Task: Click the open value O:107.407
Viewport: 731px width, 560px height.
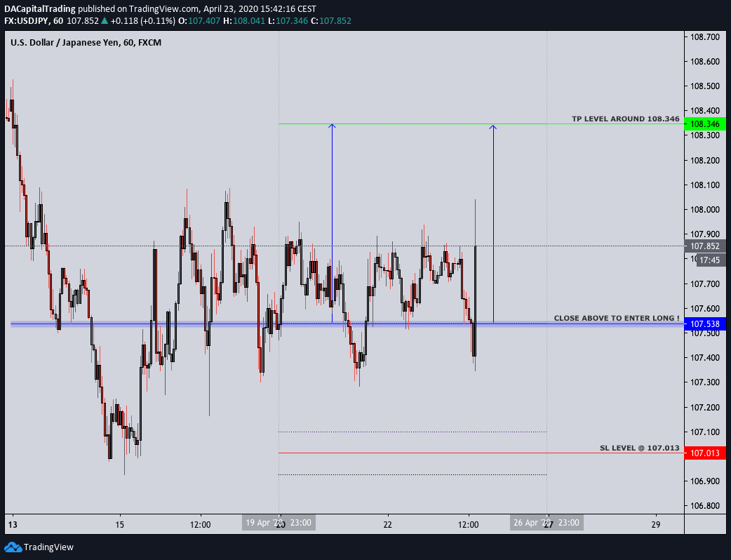Action: pos(199,21)
